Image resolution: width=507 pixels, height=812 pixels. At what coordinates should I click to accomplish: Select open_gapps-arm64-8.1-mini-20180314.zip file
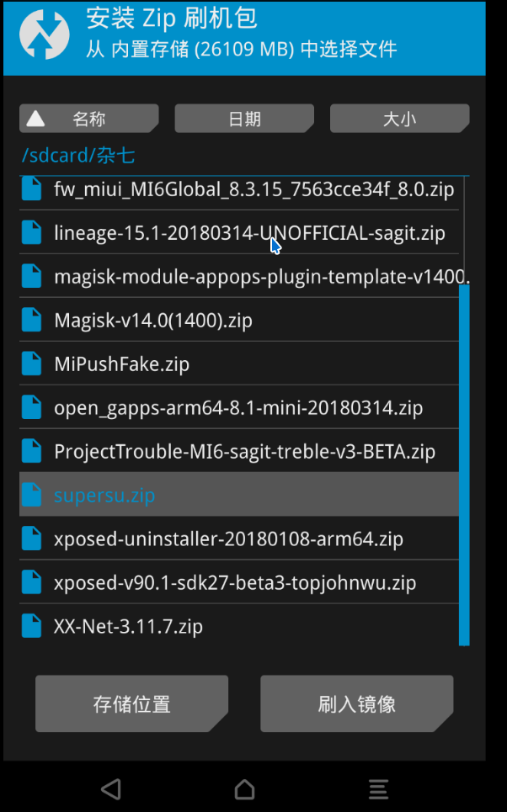(239, 407)
